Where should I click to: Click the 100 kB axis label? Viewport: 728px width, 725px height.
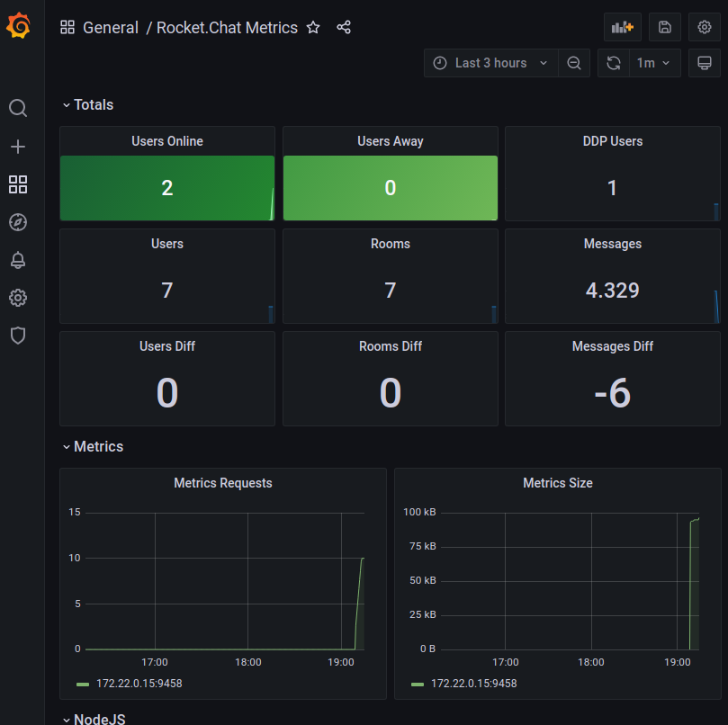click(x=419, y=512)
